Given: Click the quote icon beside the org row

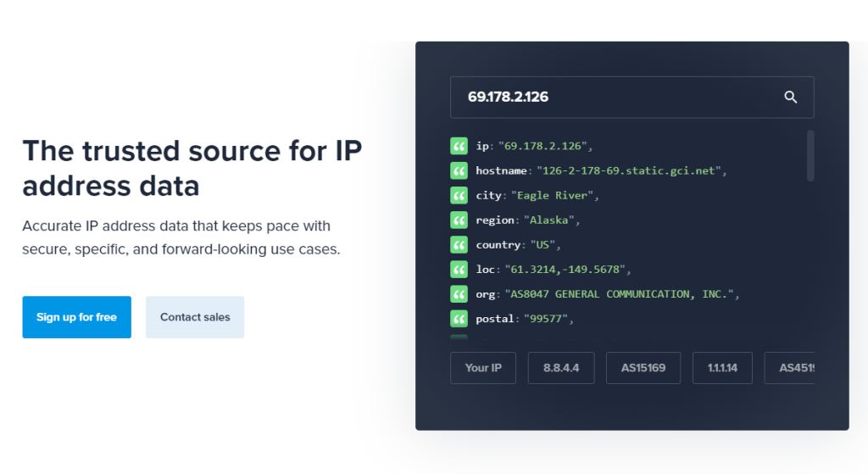Looking at the screenshot, I should pyautogui.click(x=459, y=294).
